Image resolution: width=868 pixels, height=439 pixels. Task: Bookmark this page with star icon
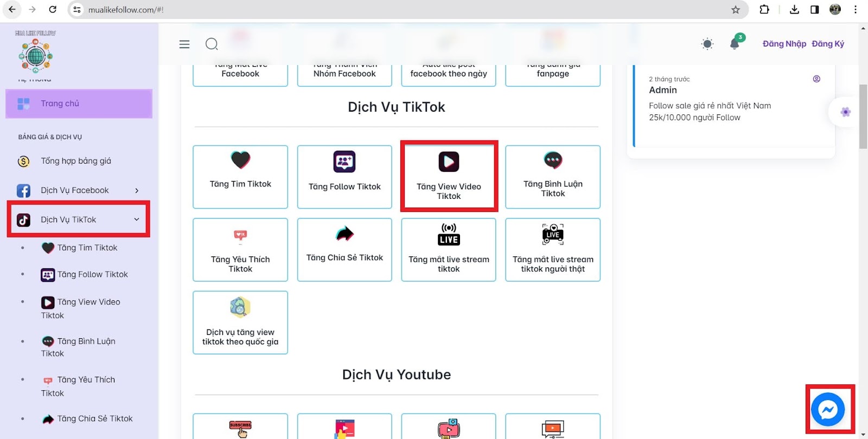736,9
